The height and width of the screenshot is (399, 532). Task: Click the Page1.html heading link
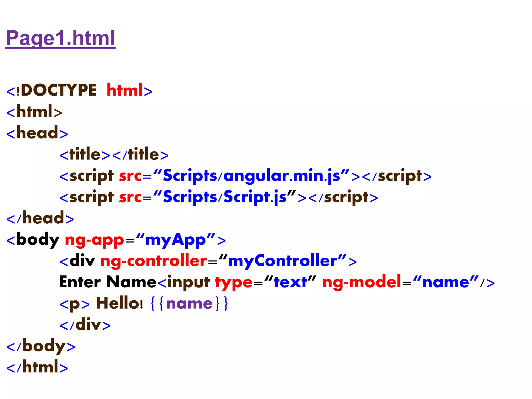(x=60, y=38)
